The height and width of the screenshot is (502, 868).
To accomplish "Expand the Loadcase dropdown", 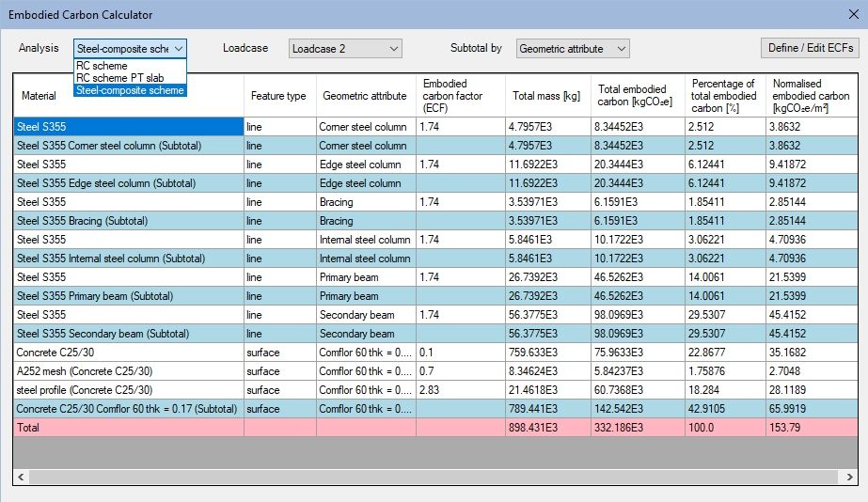I will tap(345, 48).
